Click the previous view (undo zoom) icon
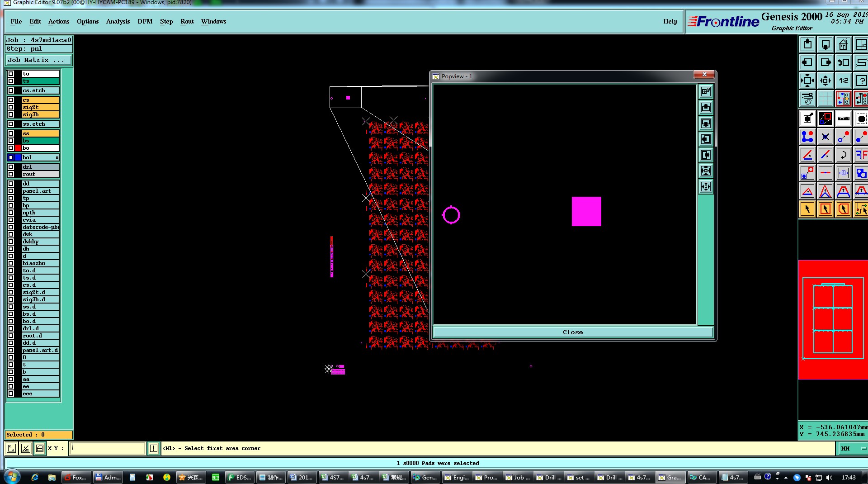This screenshot has height=484, width=868. pyautogui.click(x=844, y=62)
